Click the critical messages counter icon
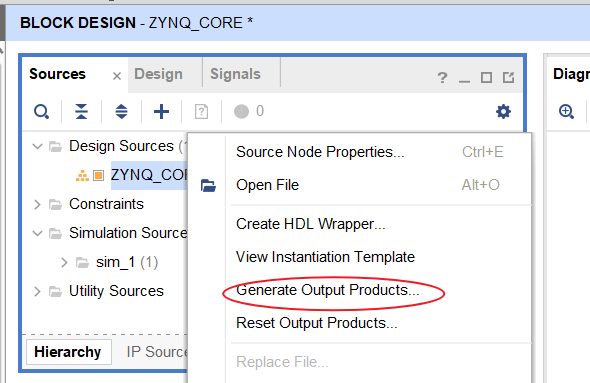Screen dimensions: 590x383 click(x=241, y=111)
